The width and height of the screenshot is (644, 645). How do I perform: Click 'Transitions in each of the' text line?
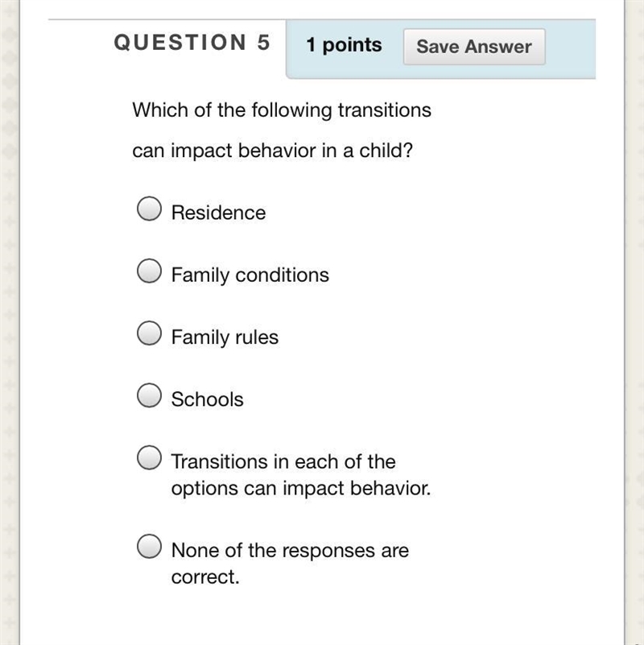(x=283, y=461)
